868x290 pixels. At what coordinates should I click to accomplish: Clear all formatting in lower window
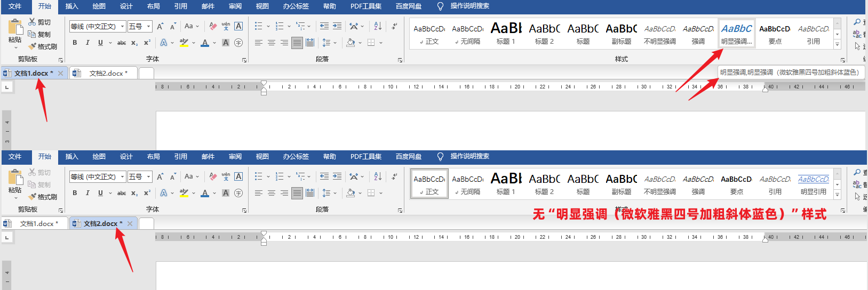tap(213, 176)
